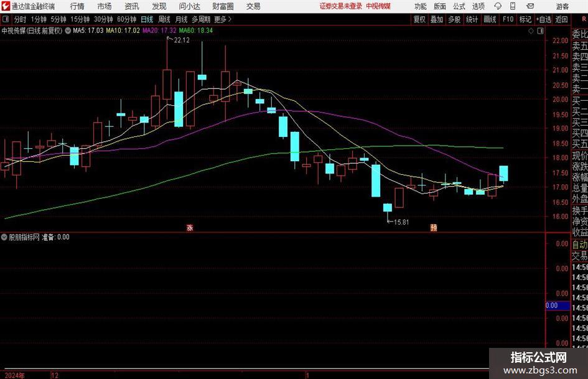Expand the indicator menu arrow beside 中视传媒(日线 前复权)
This screenshot has height=379, width=588.
(68, 30)
